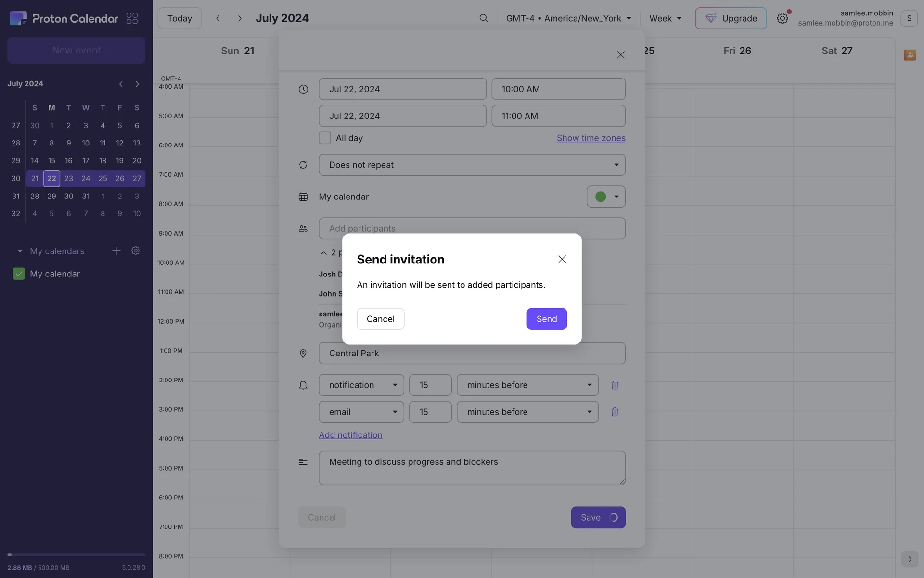Delete the email notification with trash icon
The image size is (924, 578).
(615, 412)
